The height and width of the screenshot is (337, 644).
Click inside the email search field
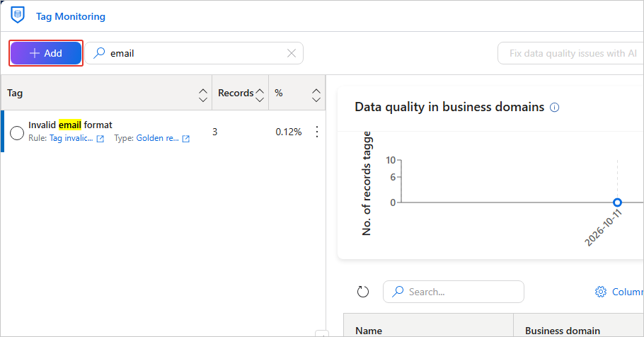point(194,53)
